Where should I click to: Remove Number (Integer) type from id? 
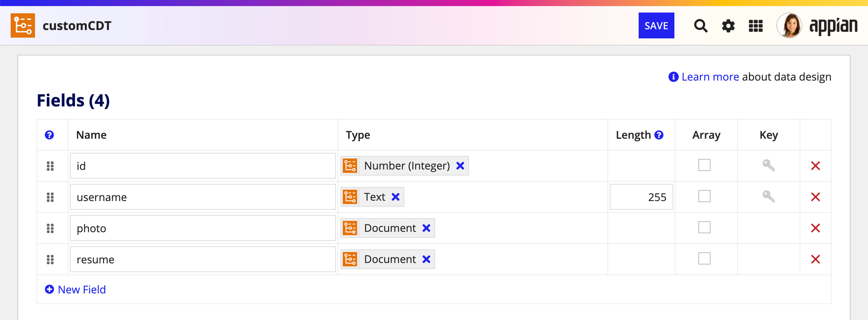click(460, 166)
